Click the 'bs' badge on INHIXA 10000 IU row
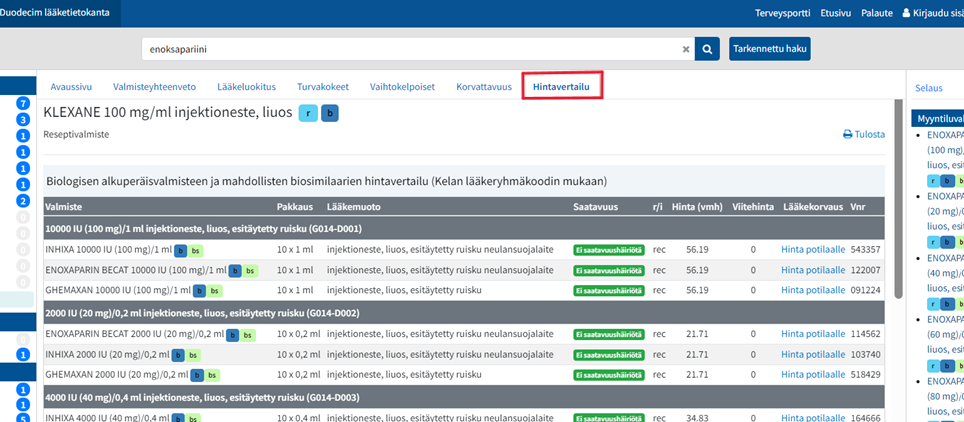Screen dimensions: 964x422 pos(197,250)
